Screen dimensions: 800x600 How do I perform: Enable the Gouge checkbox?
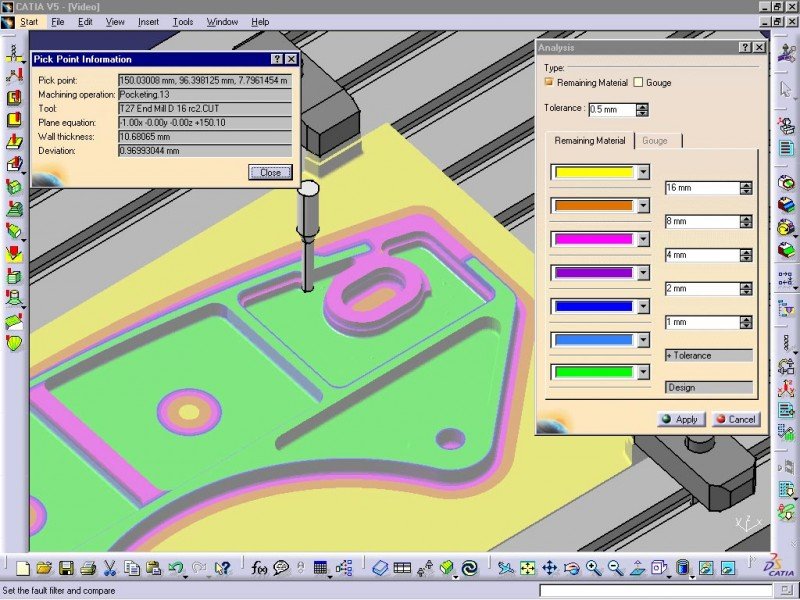(639, 83)
